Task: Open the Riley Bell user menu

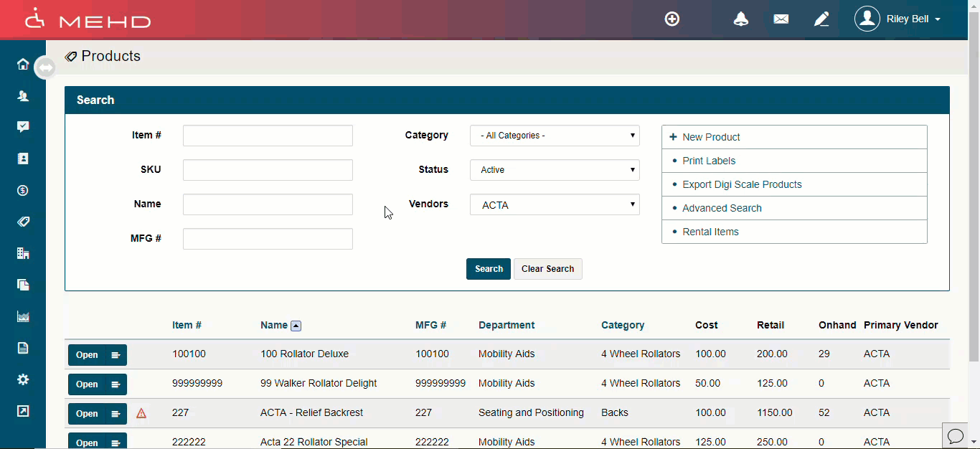Action: point(897,19)
